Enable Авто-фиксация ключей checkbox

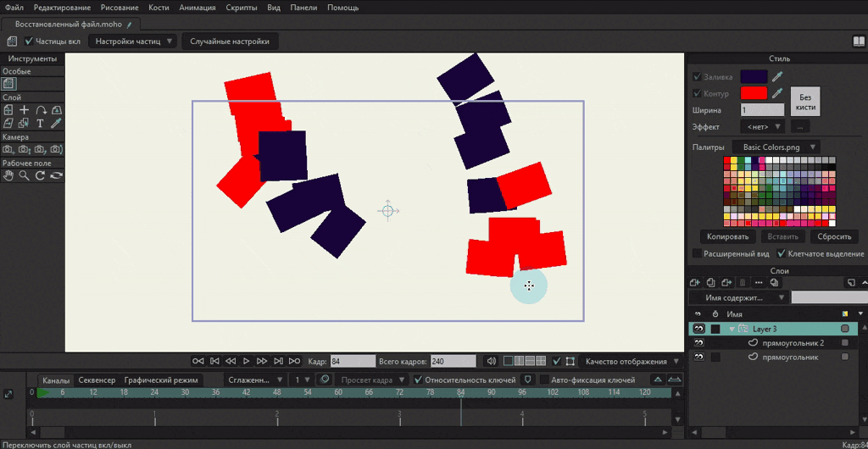coord(544,380)
